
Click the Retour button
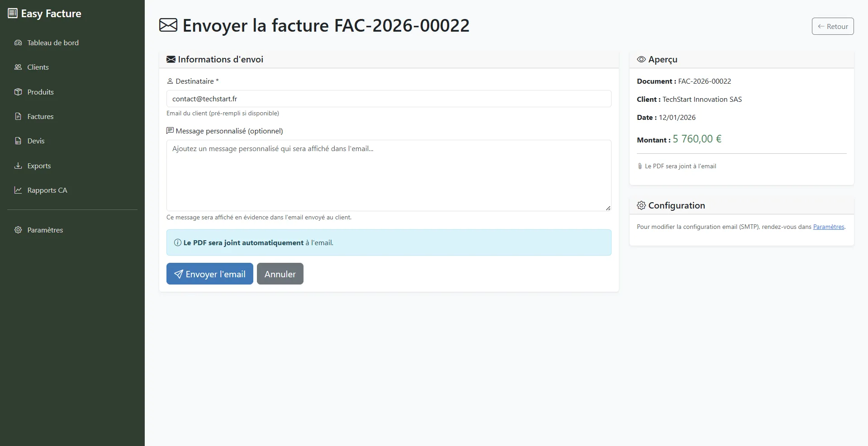832,27
